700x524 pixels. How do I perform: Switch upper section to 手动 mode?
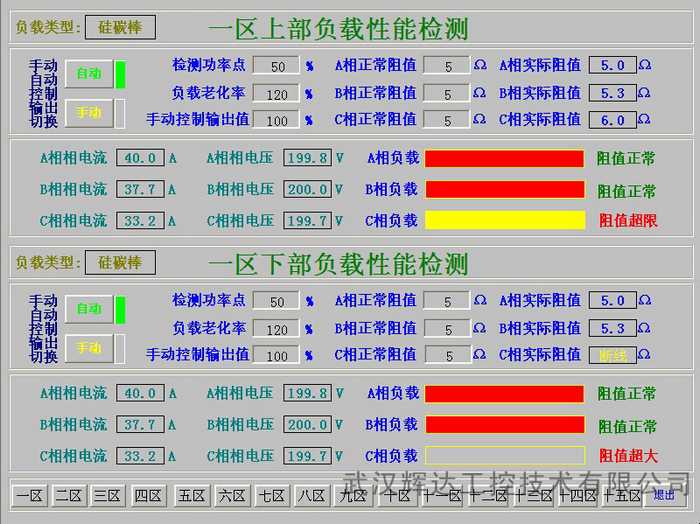coord(89,113)
